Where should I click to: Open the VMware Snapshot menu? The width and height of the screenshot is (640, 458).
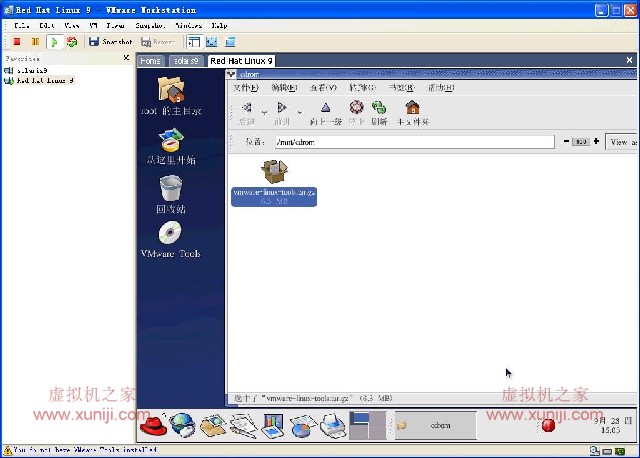150,25
